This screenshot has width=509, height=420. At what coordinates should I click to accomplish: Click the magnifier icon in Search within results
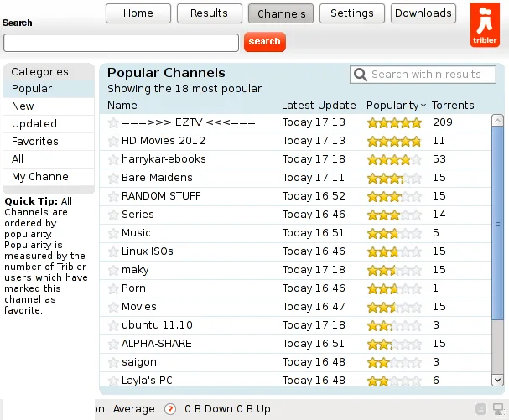tap(361, 75)
